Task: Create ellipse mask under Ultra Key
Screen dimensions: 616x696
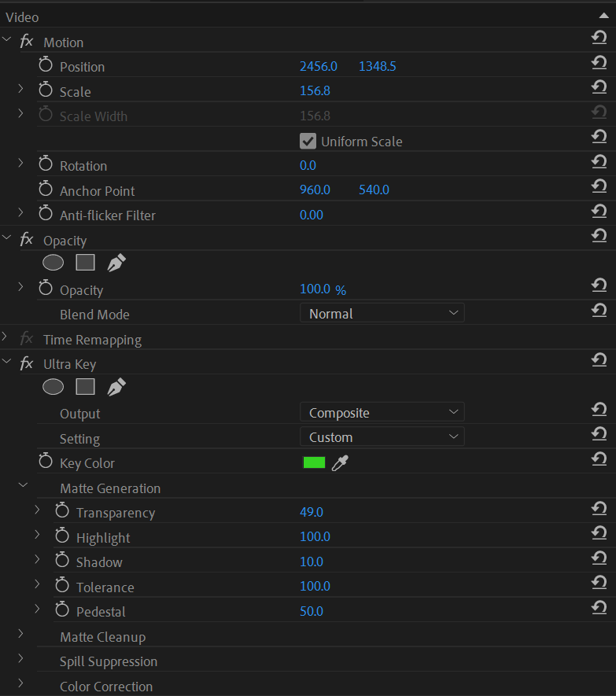Action: (x=53, y=387)
